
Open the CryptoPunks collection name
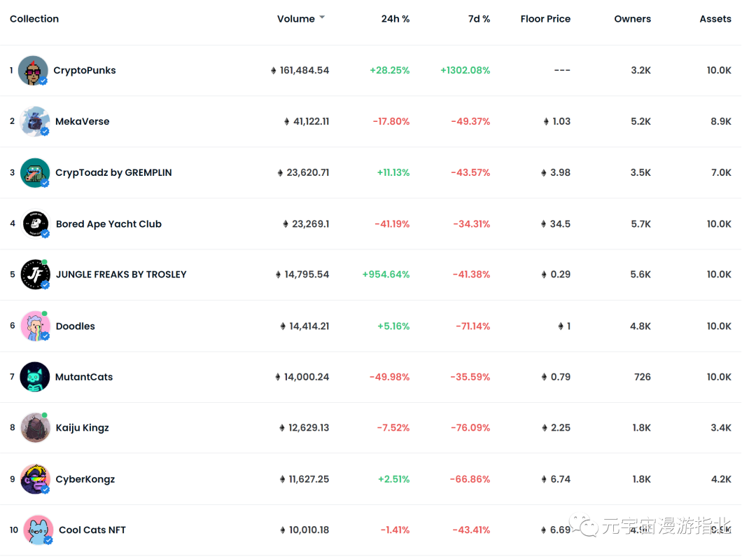[x=85, y=71]
